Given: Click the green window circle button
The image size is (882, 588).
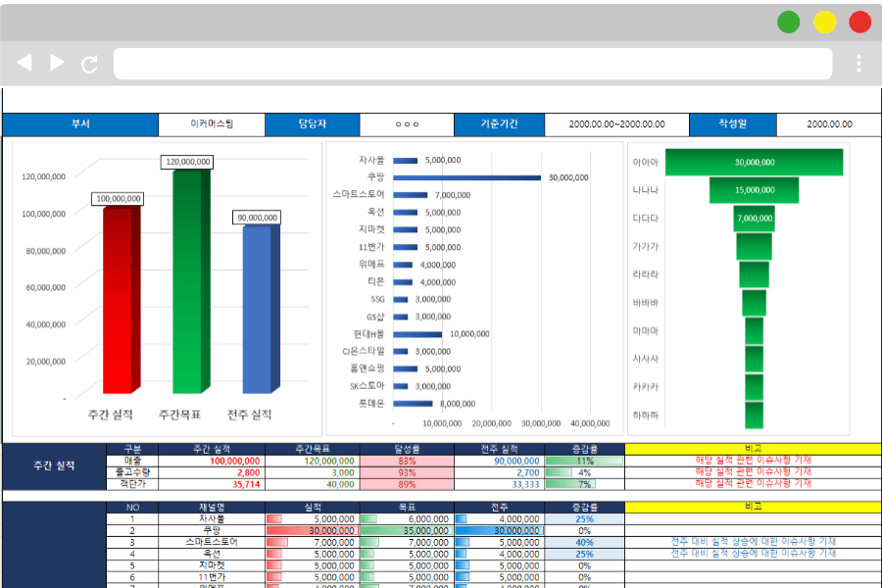Looking at the screenshot, I should tap(789, 23).
